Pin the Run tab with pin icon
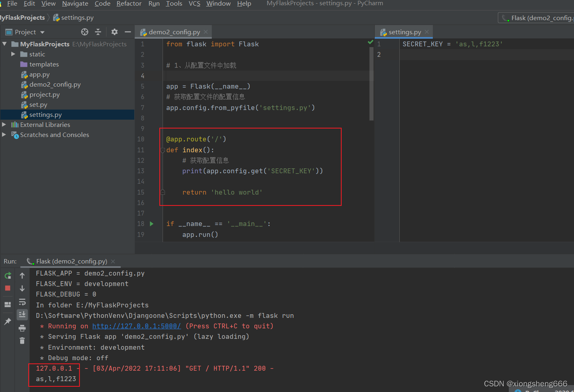Image resolution: width=574 pixels, height=392 pixels. 8,321
